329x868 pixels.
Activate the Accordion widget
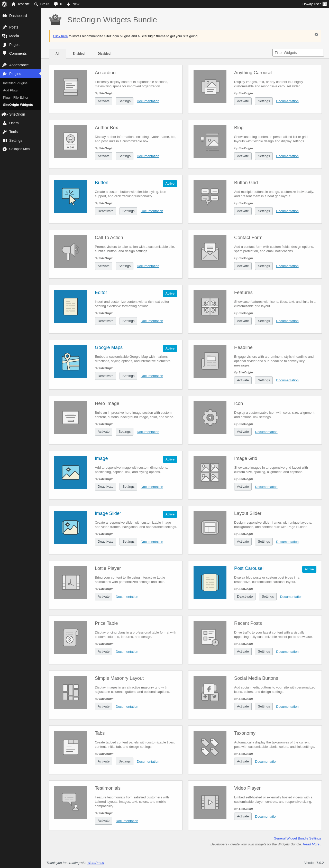[104, 101]
